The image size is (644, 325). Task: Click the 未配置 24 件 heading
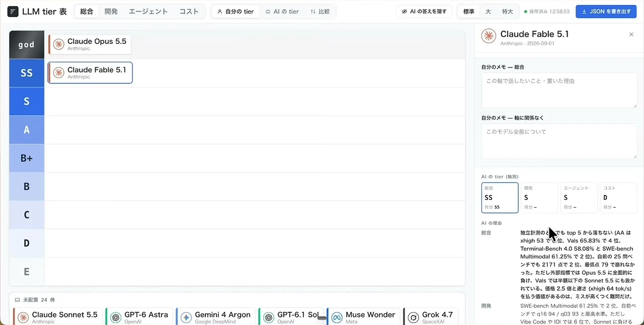(x=39, y=300)
